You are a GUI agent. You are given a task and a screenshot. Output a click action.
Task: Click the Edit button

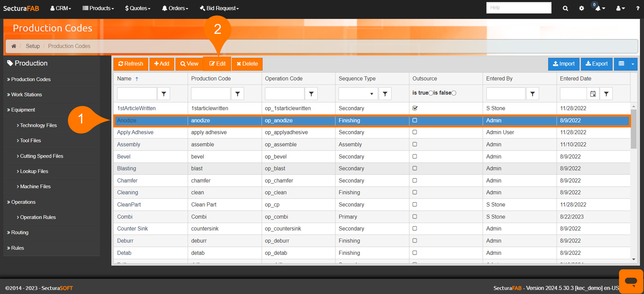(217, 64)
